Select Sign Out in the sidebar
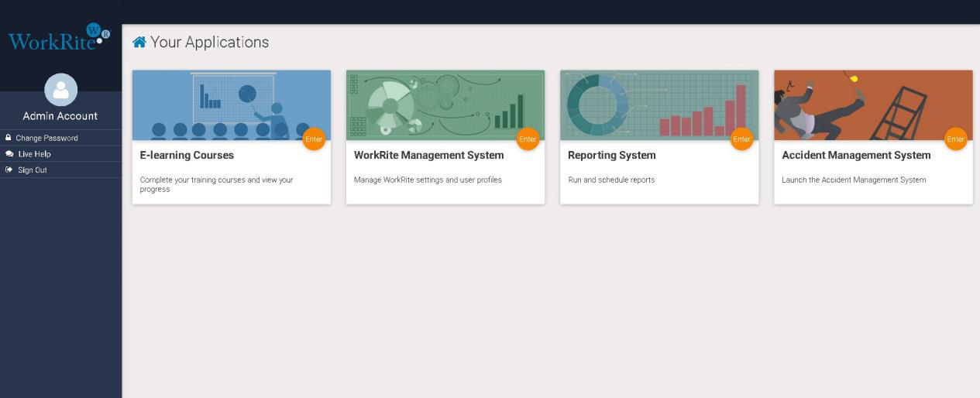Image resolution: width=980 pixels, height=398 pixels. pos(33,170)
